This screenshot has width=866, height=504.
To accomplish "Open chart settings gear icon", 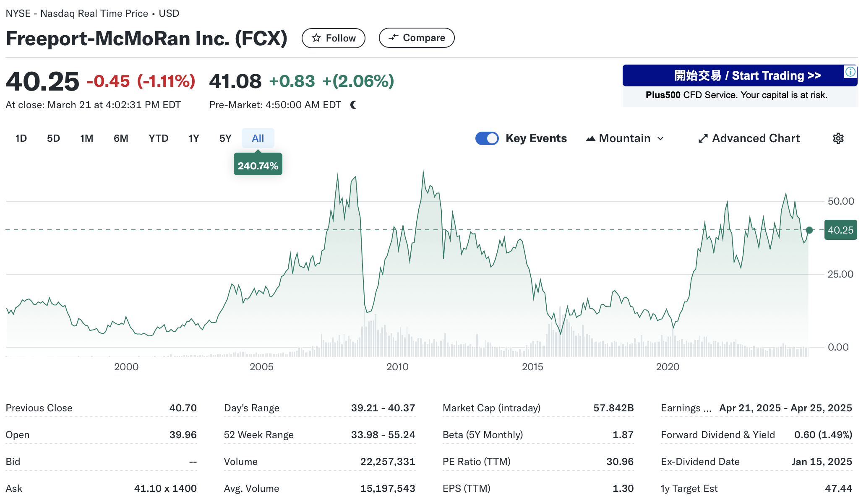I will click(x=838, y=138).
